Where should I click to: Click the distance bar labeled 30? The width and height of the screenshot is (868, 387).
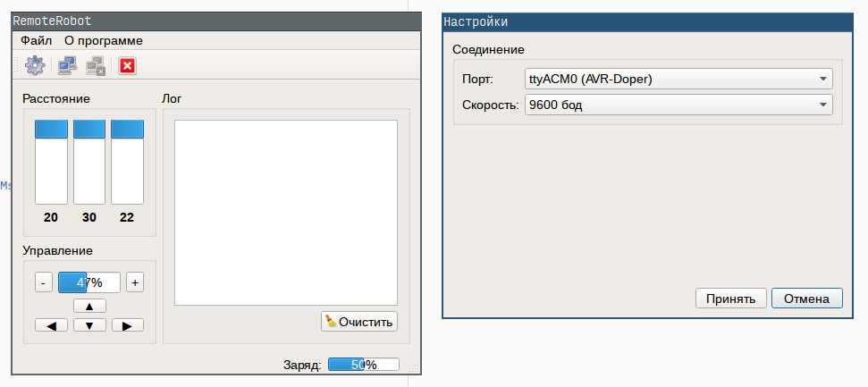pyautogui.click(x=89, y=162)
